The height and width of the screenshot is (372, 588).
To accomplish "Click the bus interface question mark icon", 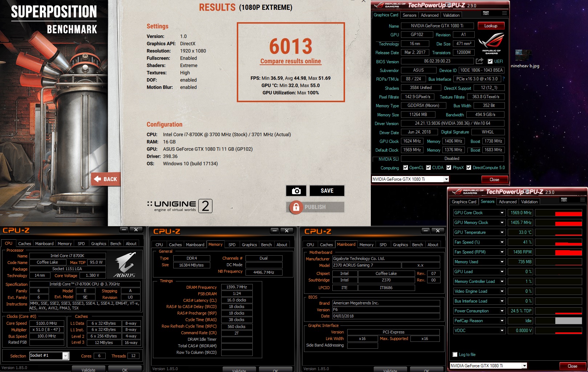I will (x=504, y=79).
